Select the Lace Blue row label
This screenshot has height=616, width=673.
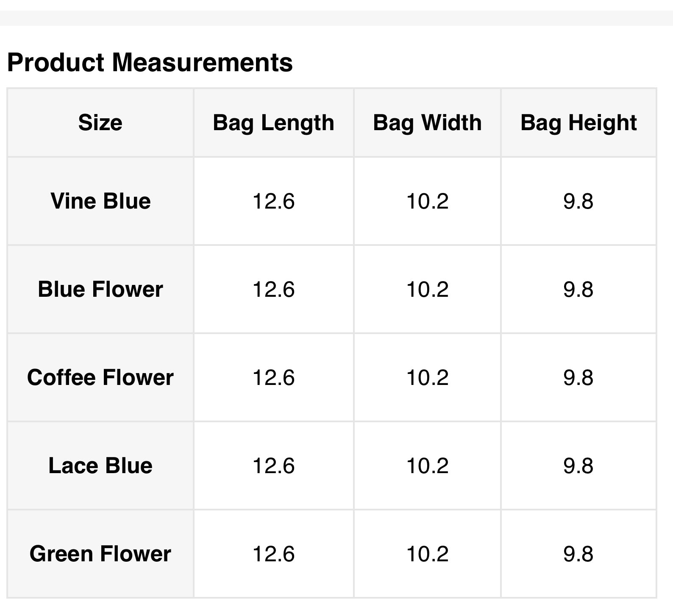(100, 465)
